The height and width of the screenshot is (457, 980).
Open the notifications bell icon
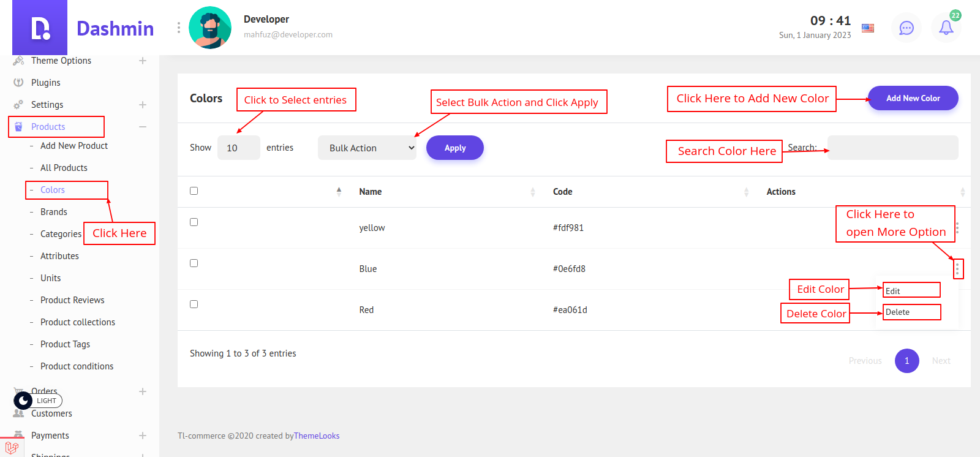point(946,28)
